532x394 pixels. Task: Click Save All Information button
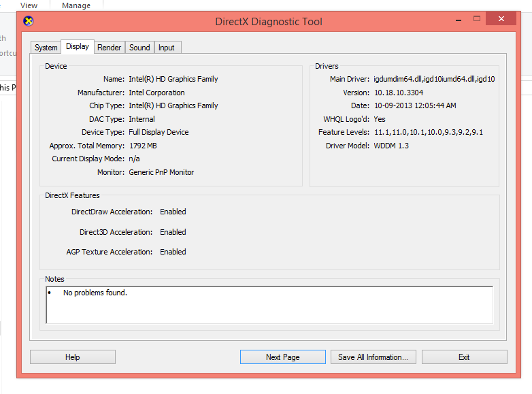pyautogui.click(x=373, y=357)
